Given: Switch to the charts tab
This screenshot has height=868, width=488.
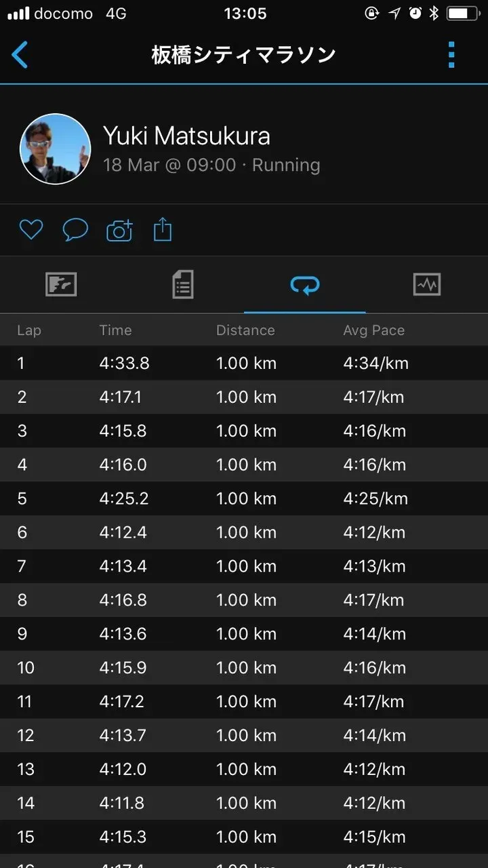Looking at the screenshot, I should (x=427, y=285).
